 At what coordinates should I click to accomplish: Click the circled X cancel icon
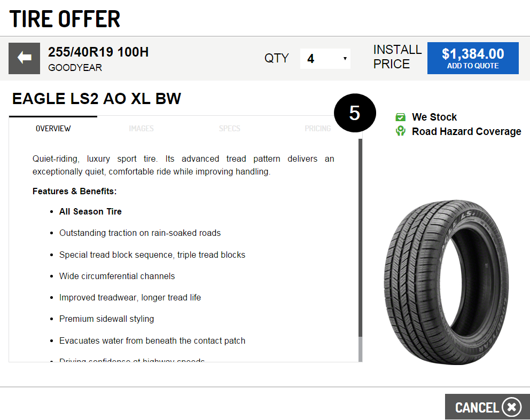[511, 407]
